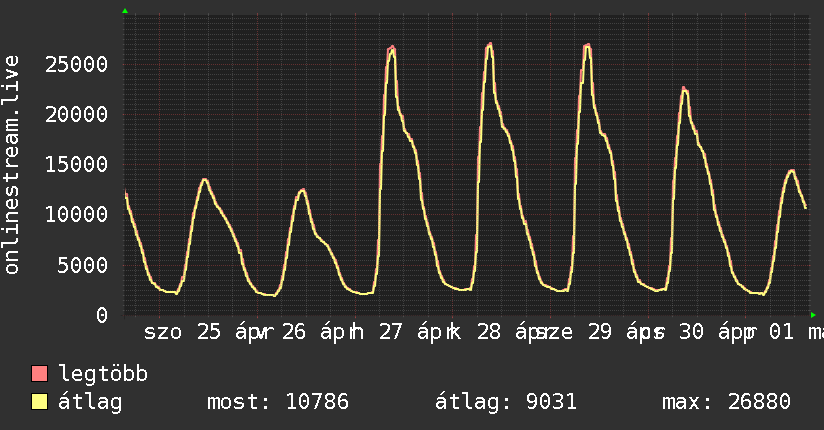Viewport: 824px width, 430px height.
Task: Click the 25000 y-axis label
Action: coord(76,64)
